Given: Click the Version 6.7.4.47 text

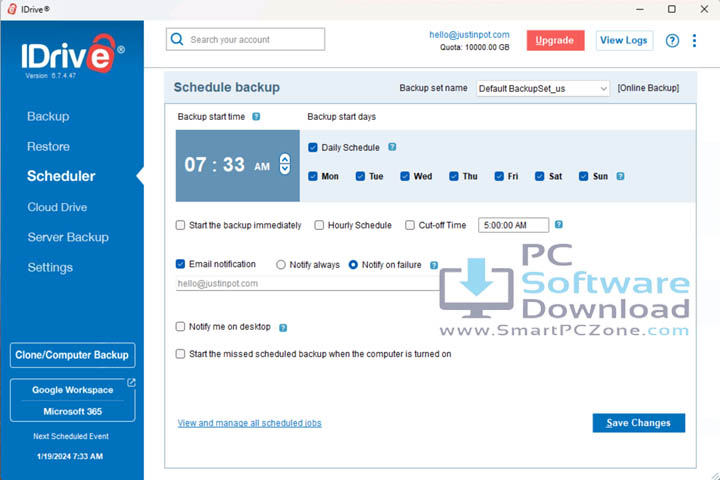Looking at the screenshot, I should (51, 76).
